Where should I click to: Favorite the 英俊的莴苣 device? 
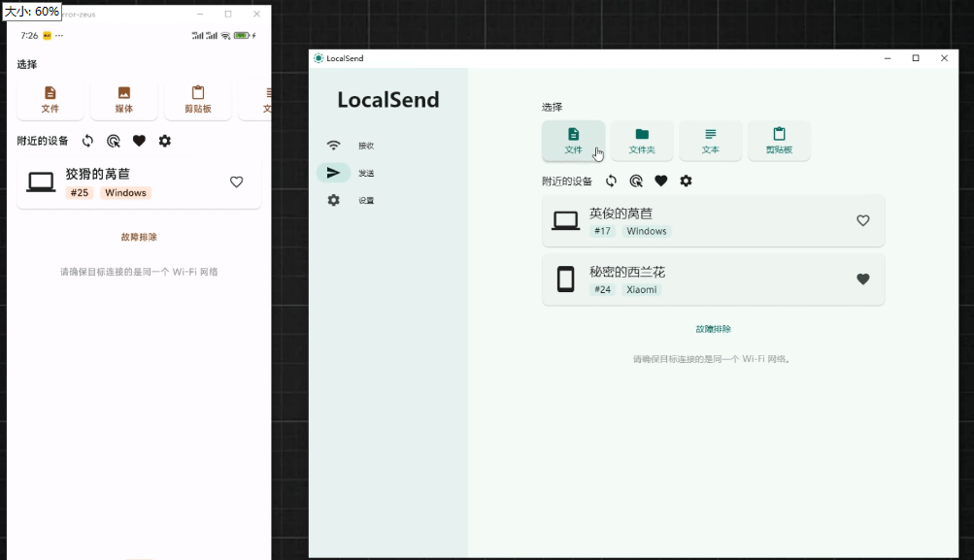[862, 220]
